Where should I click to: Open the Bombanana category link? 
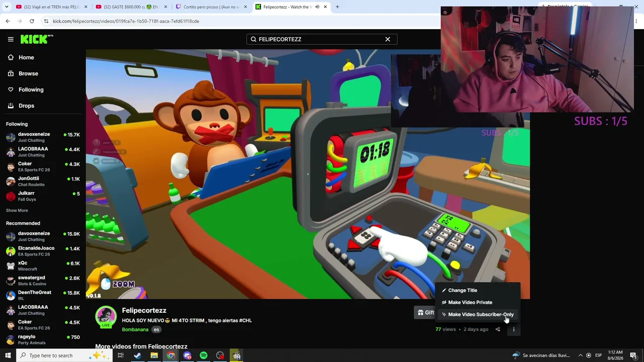pos(135,329)
